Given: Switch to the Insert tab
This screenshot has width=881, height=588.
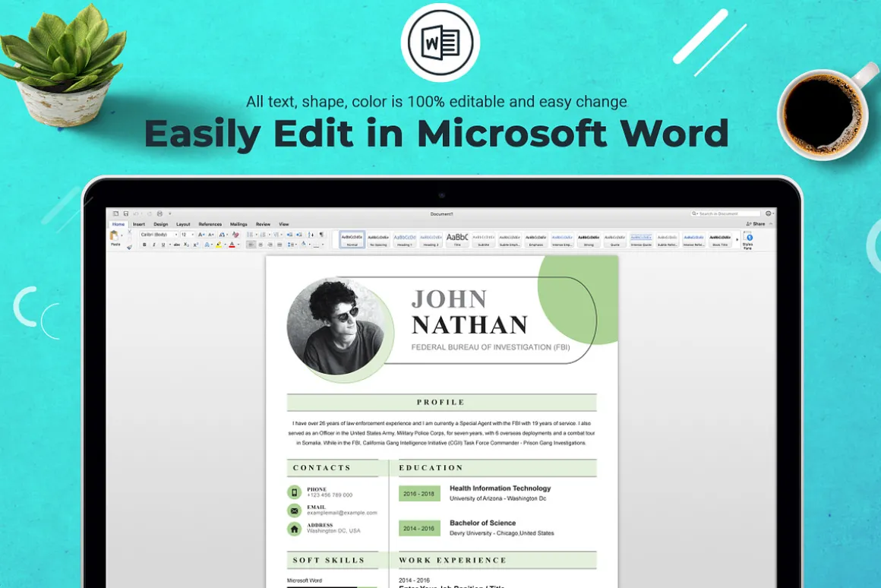Looking at the screenshot, I should (139, 224).
